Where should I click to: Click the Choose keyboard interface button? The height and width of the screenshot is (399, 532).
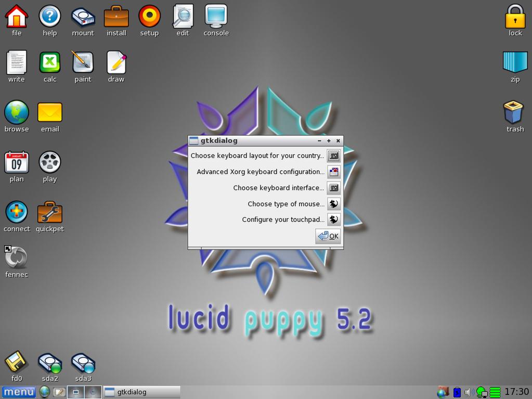[334, 188]
